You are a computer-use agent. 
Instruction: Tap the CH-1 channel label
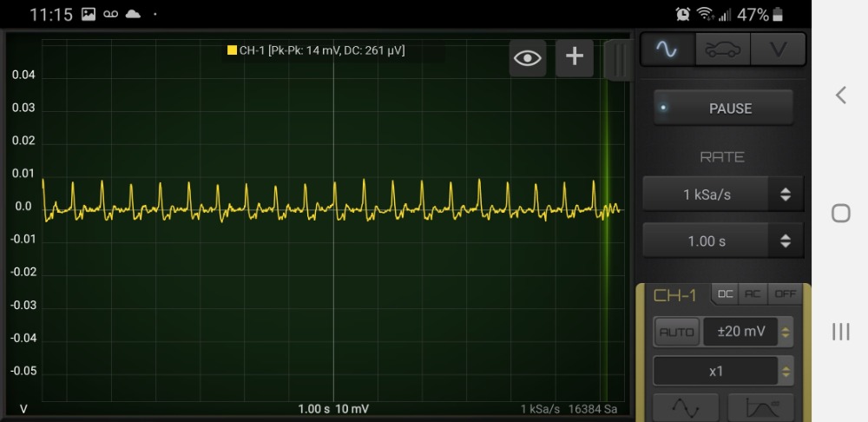[674, 296]
